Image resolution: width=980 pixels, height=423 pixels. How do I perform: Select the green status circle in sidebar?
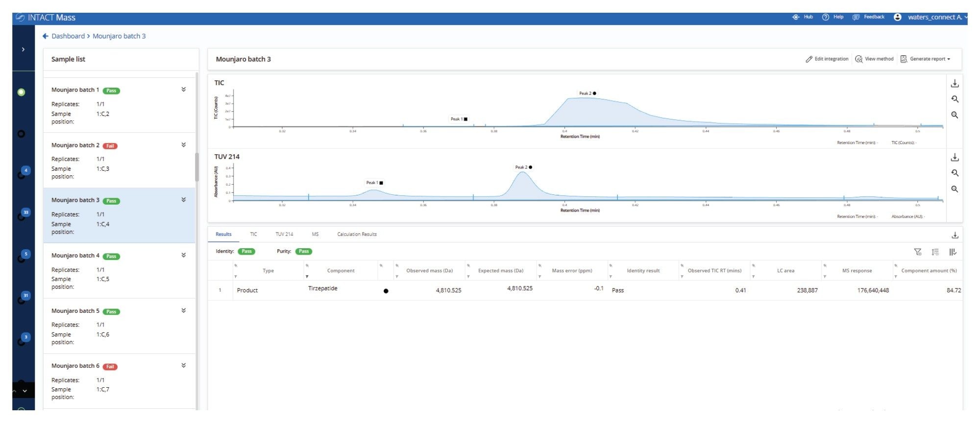pyautogui.click(x=21, y=92)
